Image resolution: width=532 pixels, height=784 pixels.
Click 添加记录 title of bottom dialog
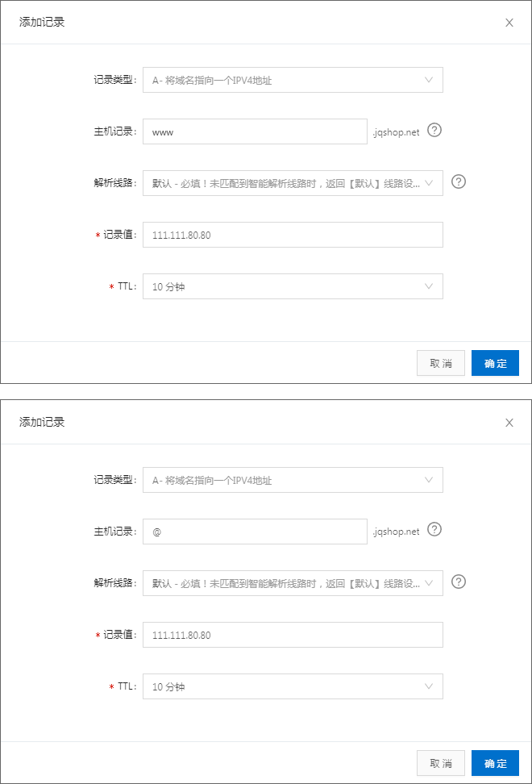pyautogui.click(x=42, y=422)
